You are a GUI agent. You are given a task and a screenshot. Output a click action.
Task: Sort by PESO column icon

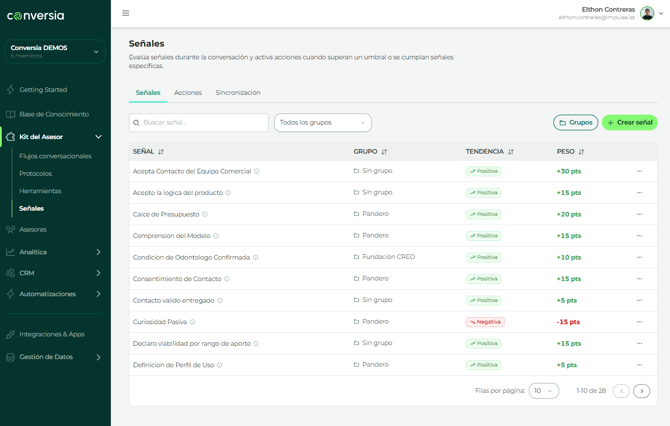tap(581, 152)
